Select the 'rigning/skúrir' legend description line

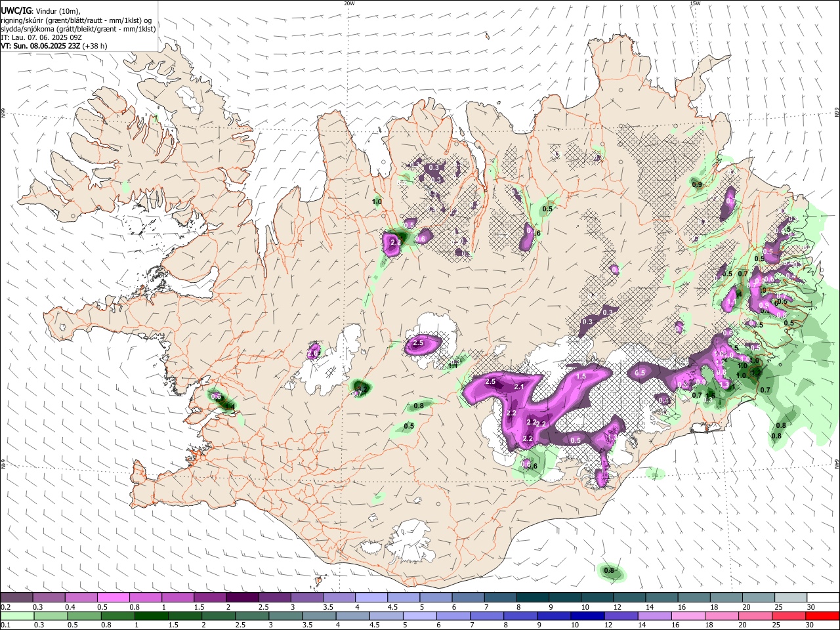click(x=76, y=20)
